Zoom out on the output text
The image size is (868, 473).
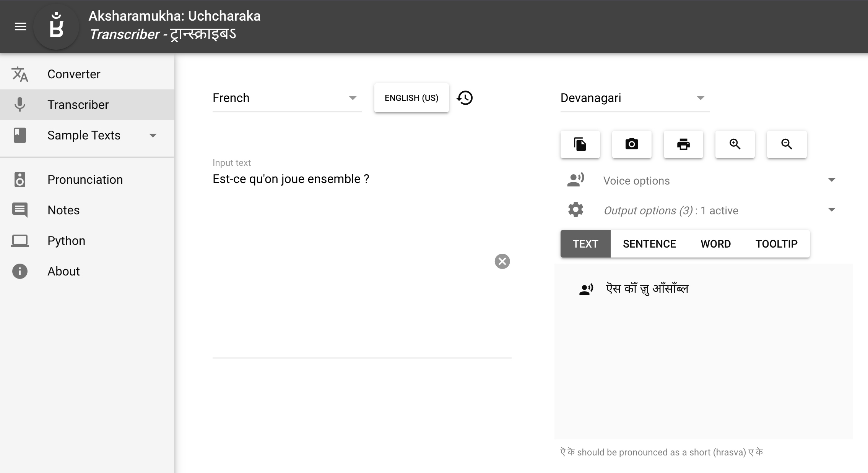coord(787,144)
